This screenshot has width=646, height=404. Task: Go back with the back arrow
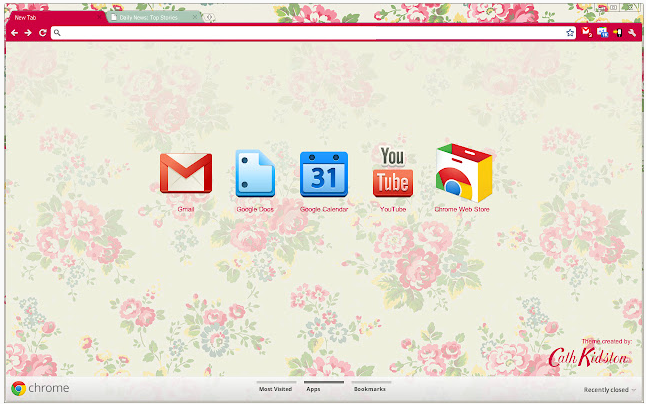(x=14, y=33)
